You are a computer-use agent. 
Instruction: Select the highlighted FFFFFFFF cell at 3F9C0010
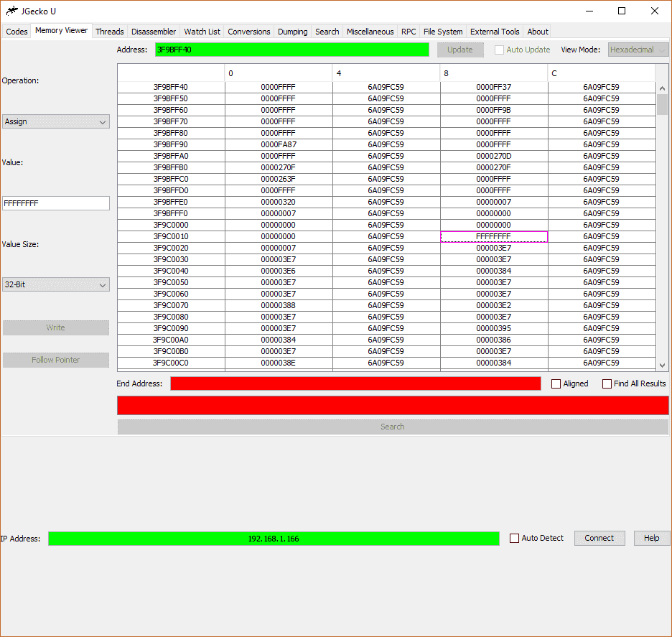coord(494,236)
